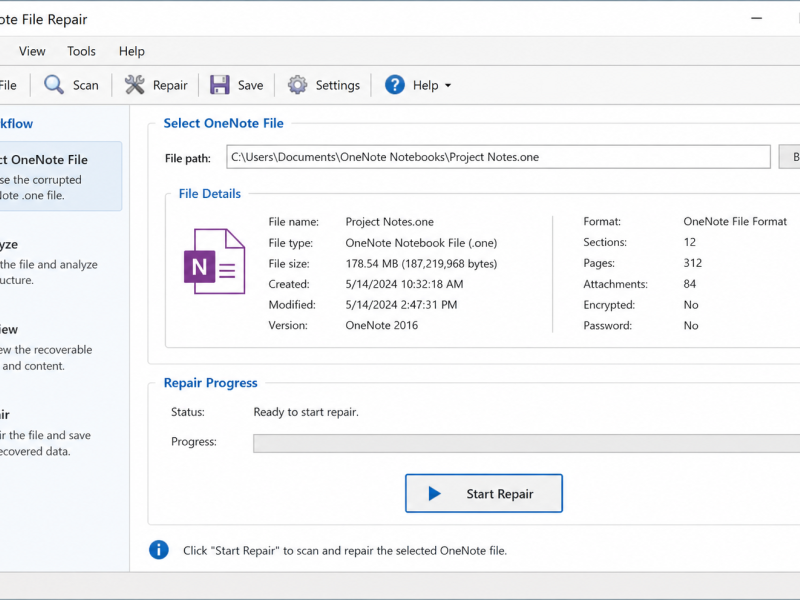Click the Password value No

coord(691,326)
